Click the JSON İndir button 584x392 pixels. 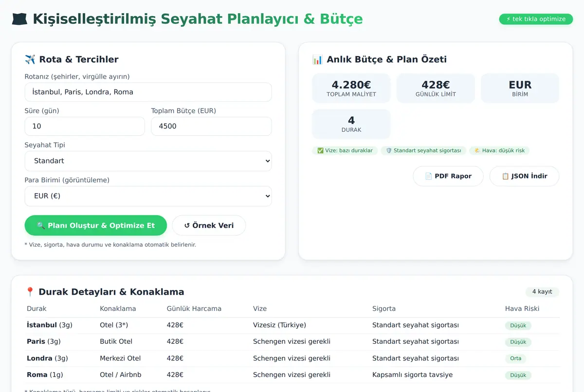(x=524, y=176)
